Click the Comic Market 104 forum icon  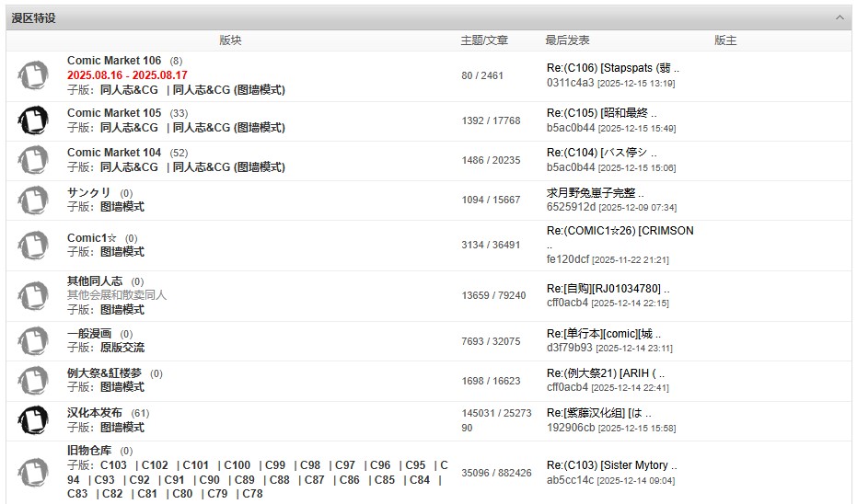[33, 159]
